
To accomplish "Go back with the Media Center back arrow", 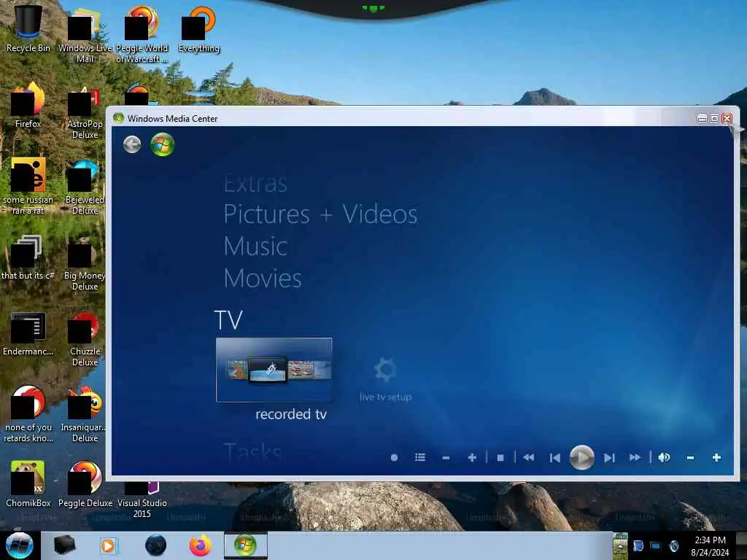I will click(x=132, y=144).
